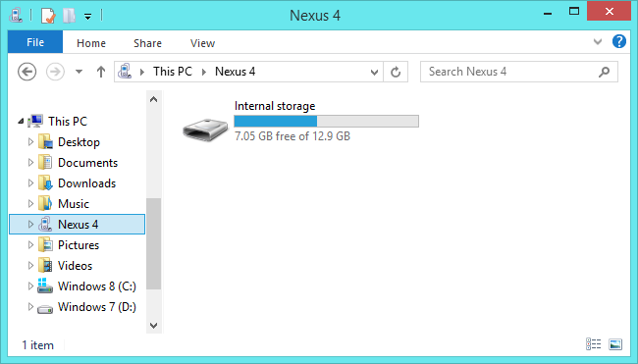
Task: Open the Customize Quick Access Toolbar arrow
Action: pos(87,17)
